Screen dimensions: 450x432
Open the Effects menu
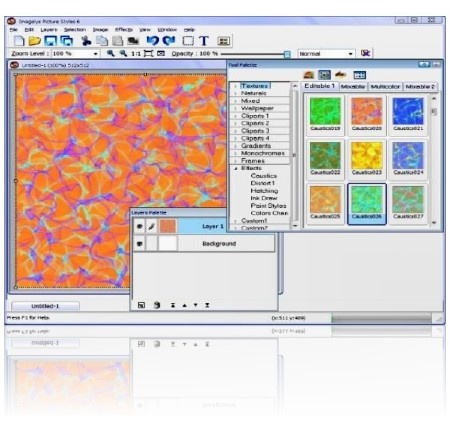point(124,30)
